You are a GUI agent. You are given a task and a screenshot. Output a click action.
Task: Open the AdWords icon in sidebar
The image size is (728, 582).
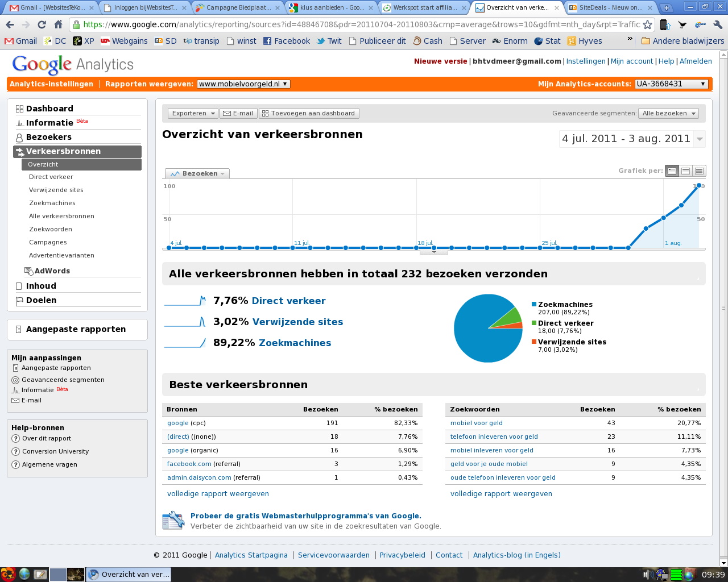point(29,271)
